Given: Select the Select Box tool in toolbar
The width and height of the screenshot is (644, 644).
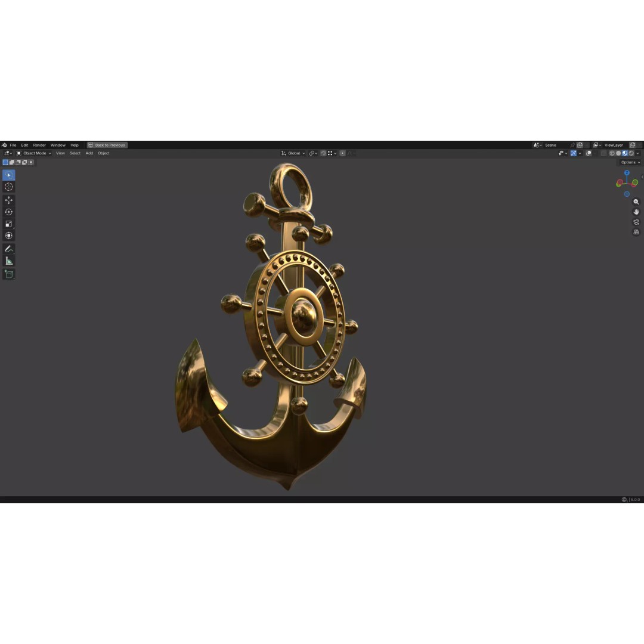Looking at the screenshot, I should coord(8,175).
